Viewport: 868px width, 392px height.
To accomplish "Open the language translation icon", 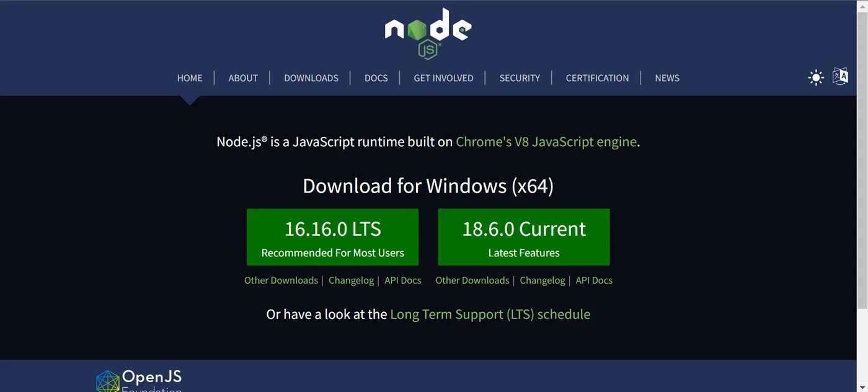I will click(840, 76).
